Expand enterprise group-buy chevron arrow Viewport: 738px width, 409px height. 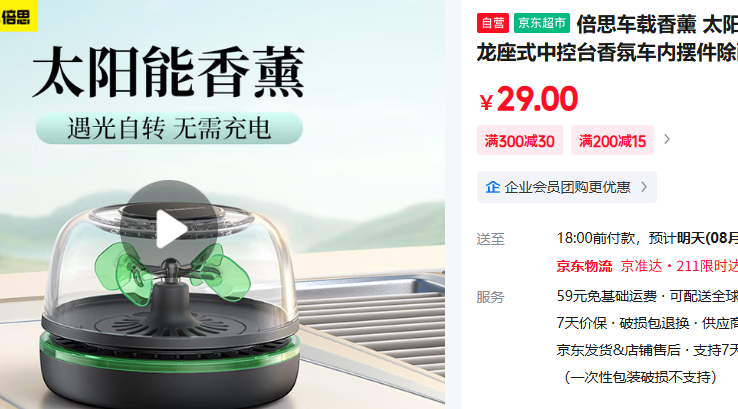pos(644,187)
